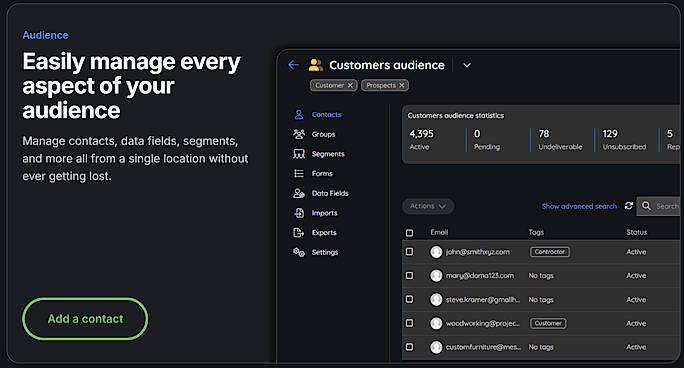Click the 0 Pending statistic
Image resolution: width=684 pixels, height=368 pixels.
tap(487, 140)
